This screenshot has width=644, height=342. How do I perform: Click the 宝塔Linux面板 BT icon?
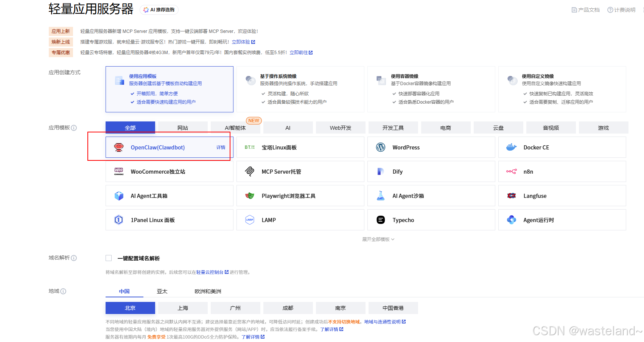pyautogui.click(x=250, y=148)
